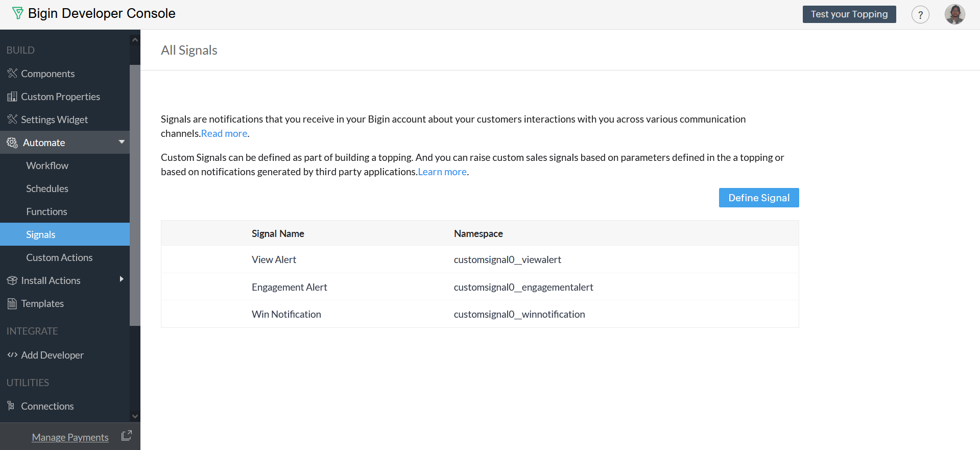Open the user profile avatar
Screen dimensions: 980x450
coord(954,14)
